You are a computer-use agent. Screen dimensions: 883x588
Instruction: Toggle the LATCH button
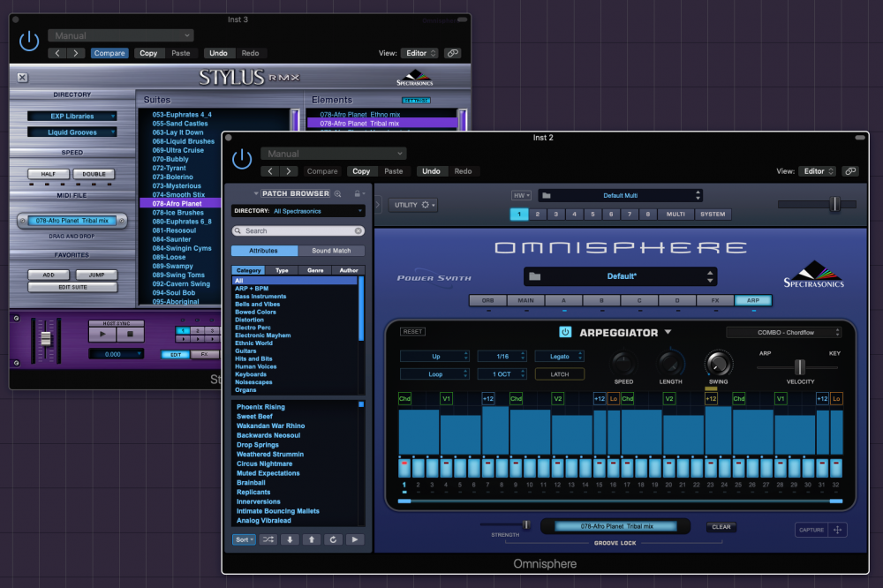tap(560, 374)
